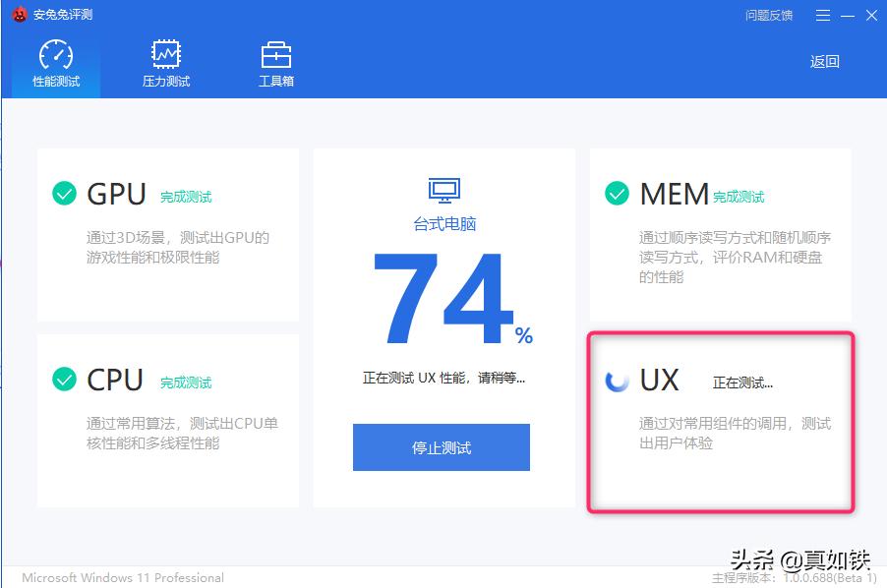887x588 pixels.
Task: Click the 返回 button
Action: [x=824, y=61]
